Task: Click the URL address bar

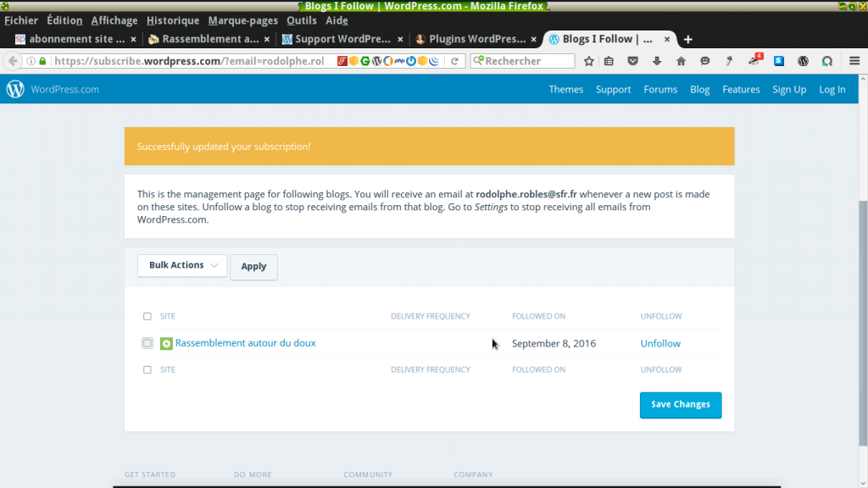Action: point(186,61)
